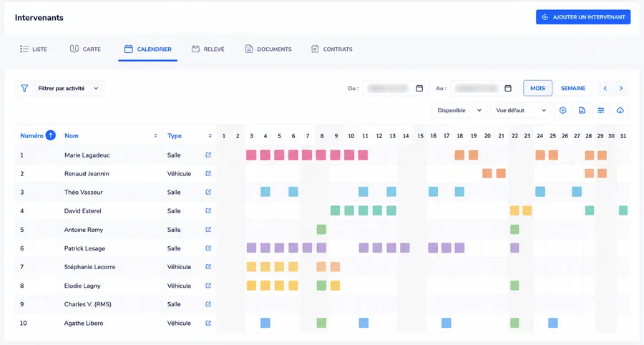Click day 31 column header
The width and height of the screenshot is (644, 345).
click(x=623, y=136)
